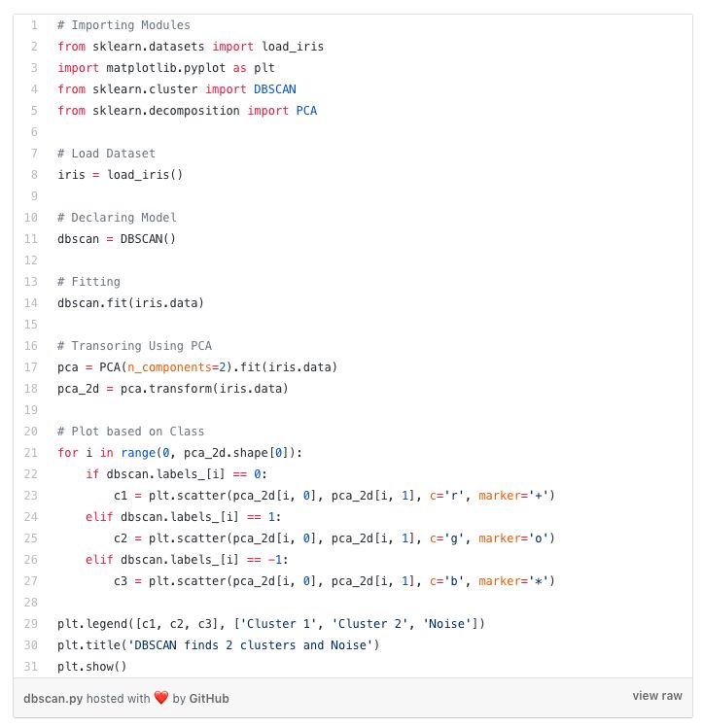
Task: Select line number 11
Action: 32,239
